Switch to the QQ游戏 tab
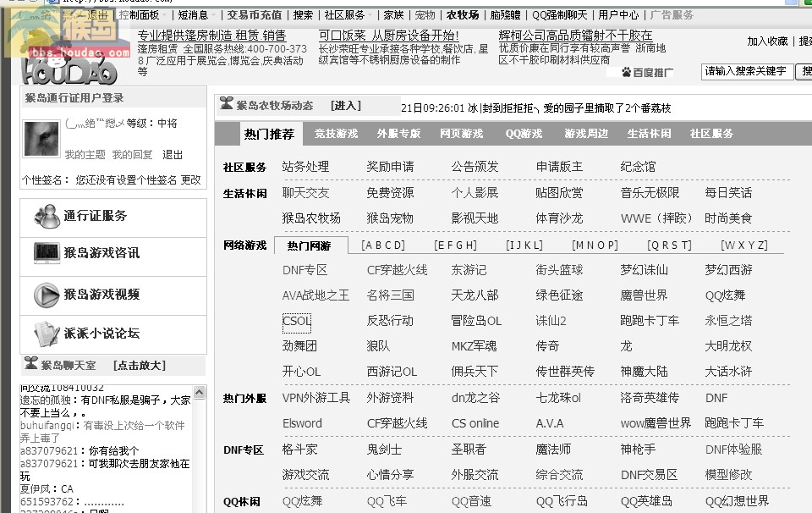This screenshot has height=513, width=812. coord(524,134)
